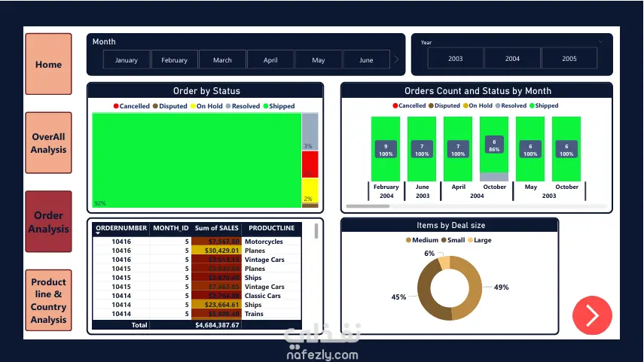The width and height of the screenshot is (644, 362).
Task: Show more months with the slicer arrow
Action: (x=396, y=59)
